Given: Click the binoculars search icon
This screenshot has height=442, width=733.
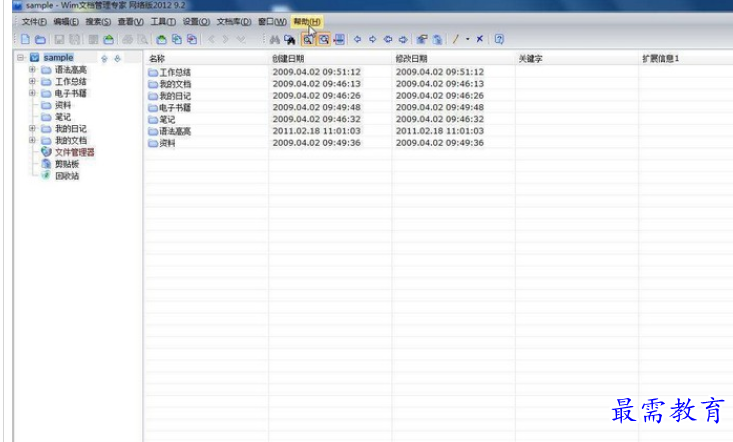Looking at the screenshot, I should click(275, 40).
